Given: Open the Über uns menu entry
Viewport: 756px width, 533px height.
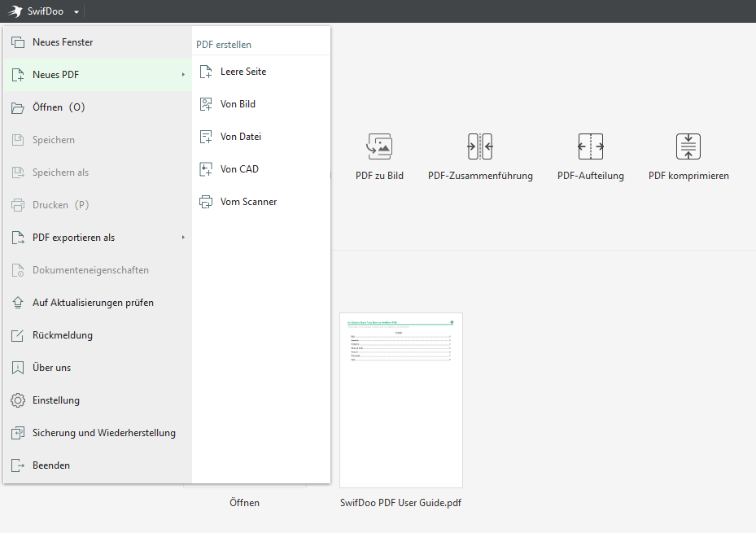Looking at the screenshot, I should tap(98, 368).
